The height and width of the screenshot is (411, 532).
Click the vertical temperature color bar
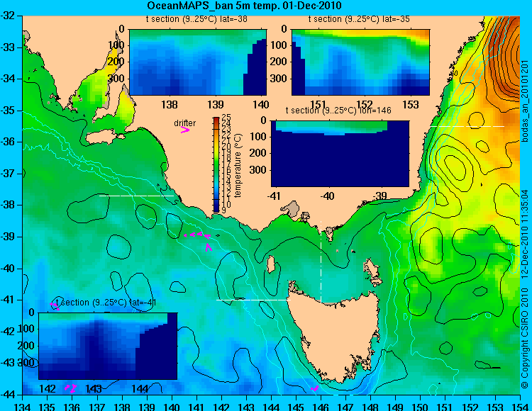[x=216, y=164]
